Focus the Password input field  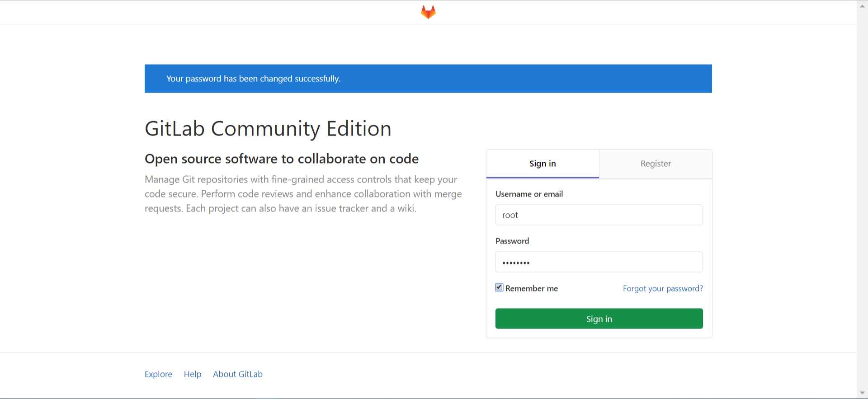(599, 262)
